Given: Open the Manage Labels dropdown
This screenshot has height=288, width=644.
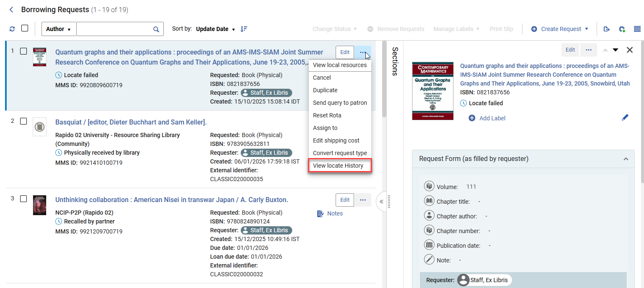Looking at the screenshot, I should tap(456, 29).
